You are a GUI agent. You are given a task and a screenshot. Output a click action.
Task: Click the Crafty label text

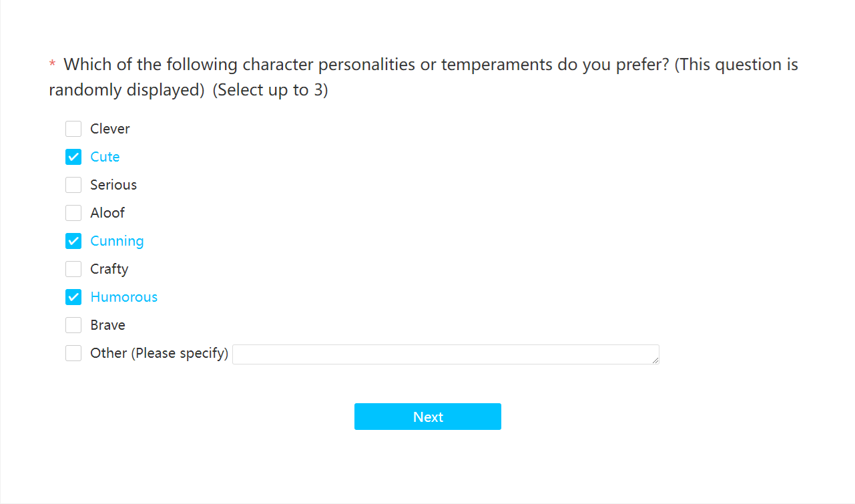tap(109, 269)
